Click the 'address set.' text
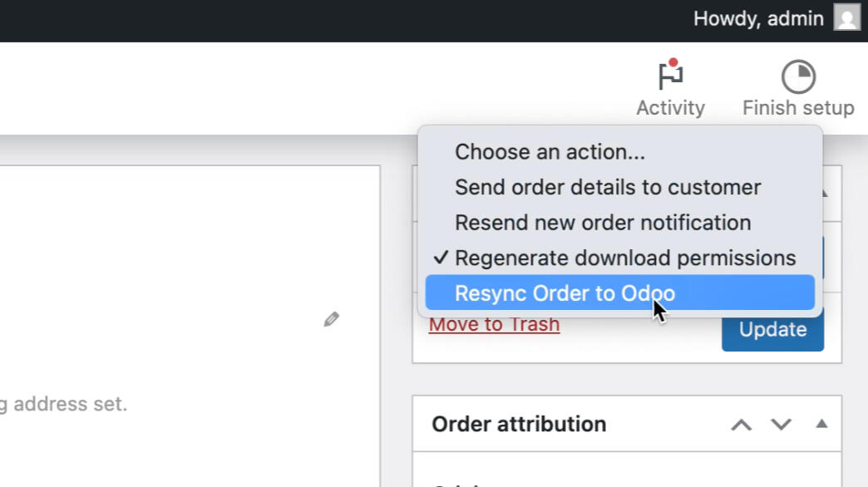This screenshot has height=487, width=868. click(x=70, y=405)
